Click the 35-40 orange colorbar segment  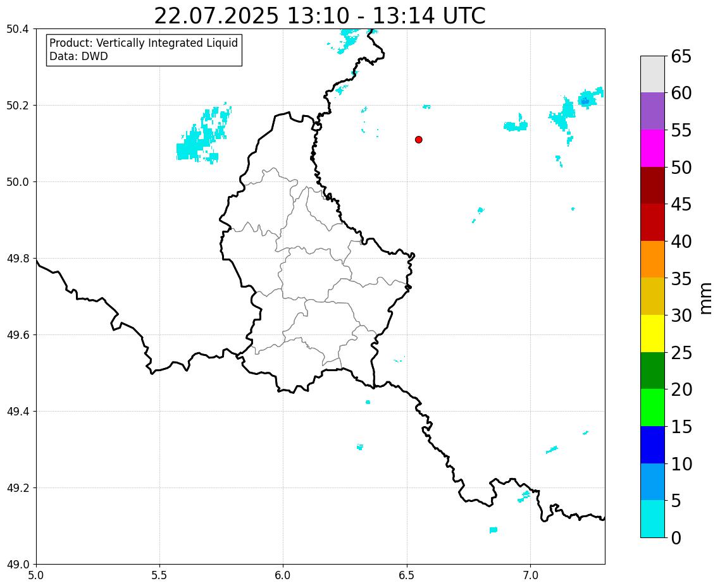pos(652,259)
